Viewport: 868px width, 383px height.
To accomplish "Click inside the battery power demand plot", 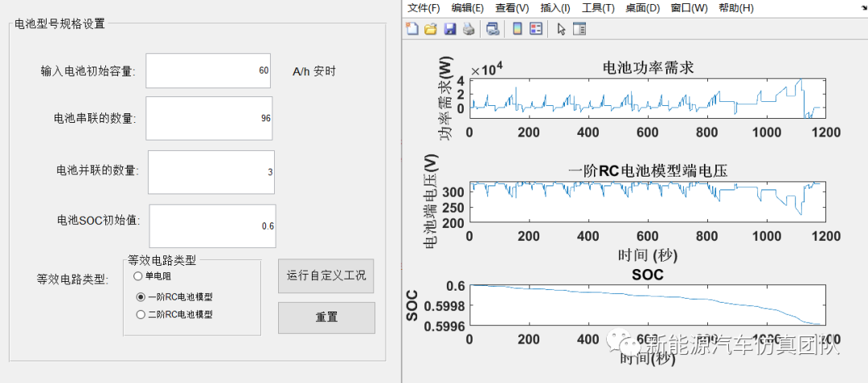I will tap(648, 99).
